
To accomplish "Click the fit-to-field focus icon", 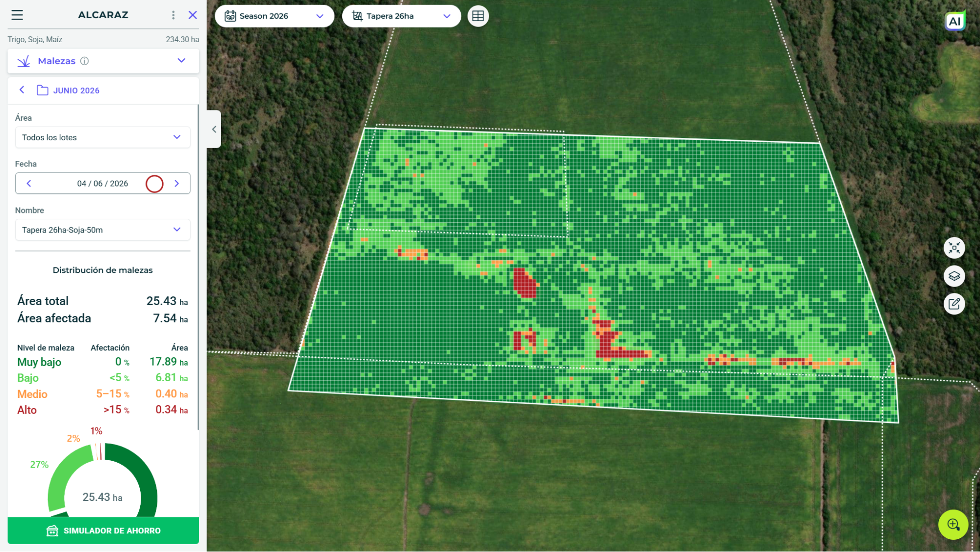I will [x=954, y=248].
